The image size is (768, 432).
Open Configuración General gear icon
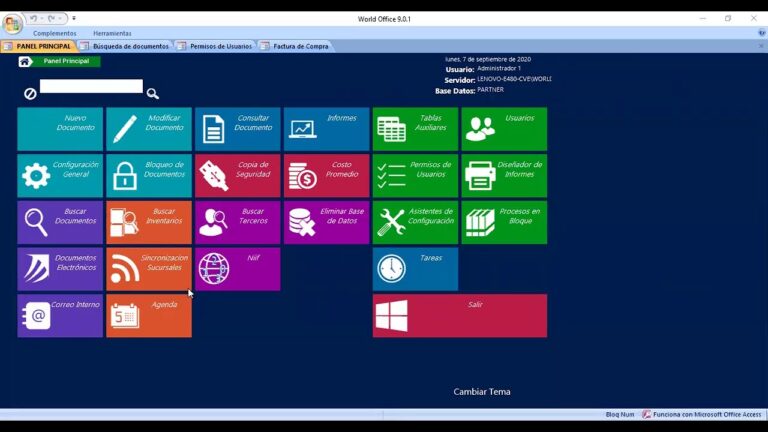(36, 175)
